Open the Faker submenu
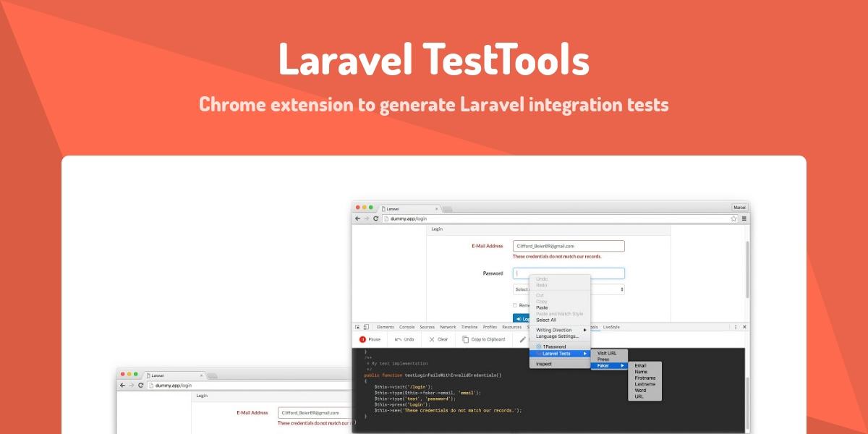This screenshot has height=434, width=868. coord(605,365)
